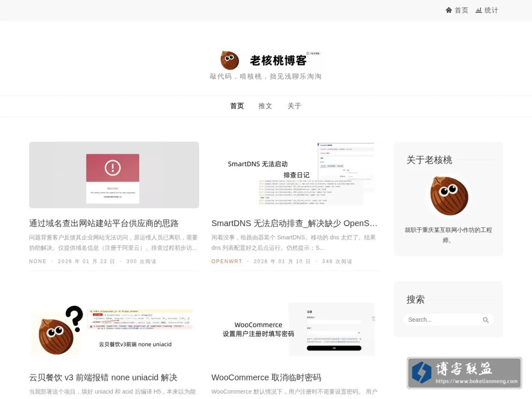Click the 346 次阅读 view count
The height and width of the screenshot is (399, 532).
click(337, 262)
